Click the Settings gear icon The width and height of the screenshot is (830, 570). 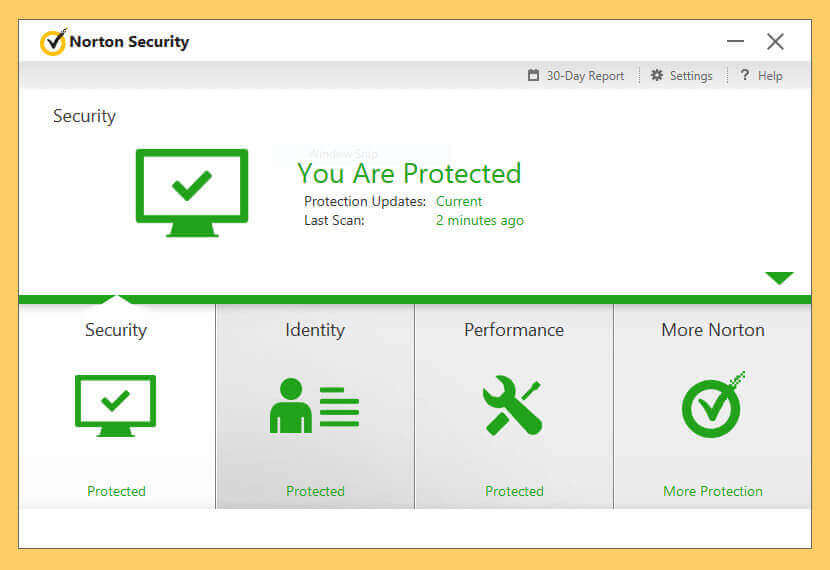657,75
